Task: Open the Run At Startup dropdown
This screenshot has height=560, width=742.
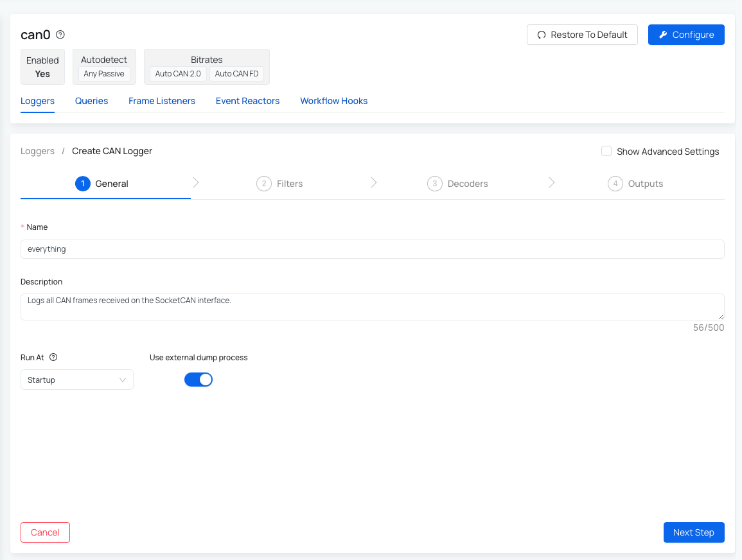Action: coord(77,380)
